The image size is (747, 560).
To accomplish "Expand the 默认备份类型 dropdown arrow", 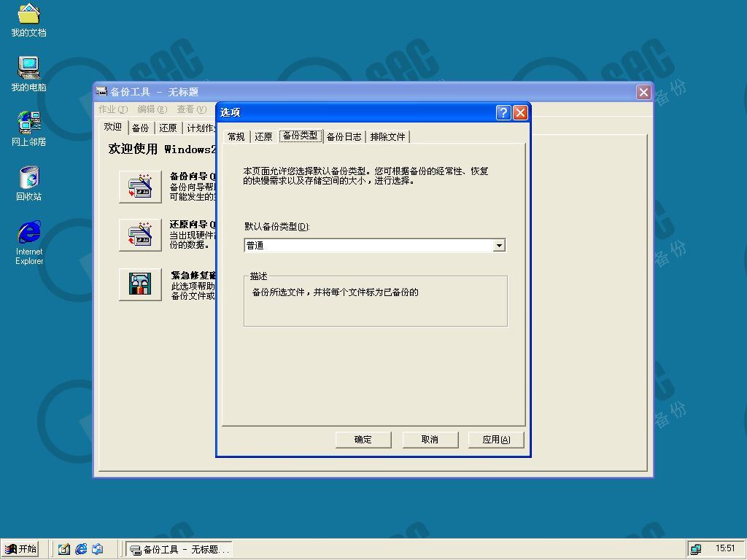I will coord(499,245).
